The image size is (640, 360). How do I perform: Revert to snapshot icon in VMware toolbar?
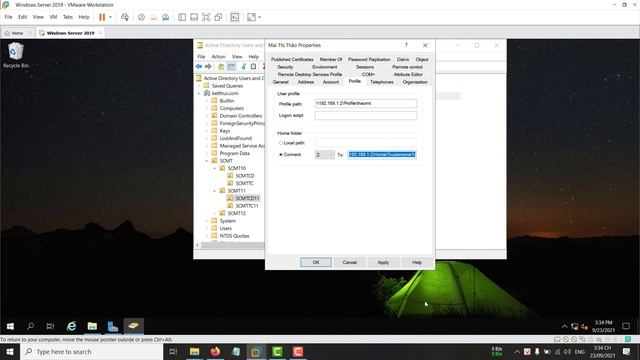click(x=153, y=17)
